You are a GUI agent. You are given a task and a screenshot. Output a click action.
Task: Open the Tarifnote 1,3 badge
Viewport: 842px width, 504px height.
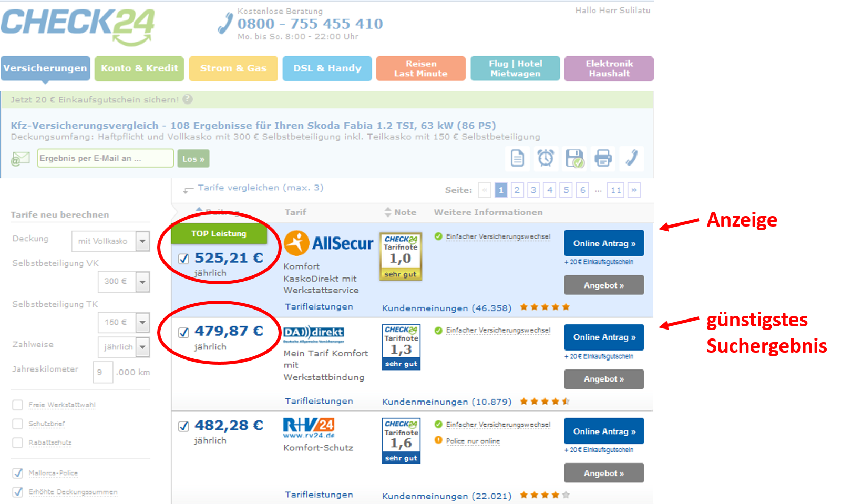click(401, 347)
